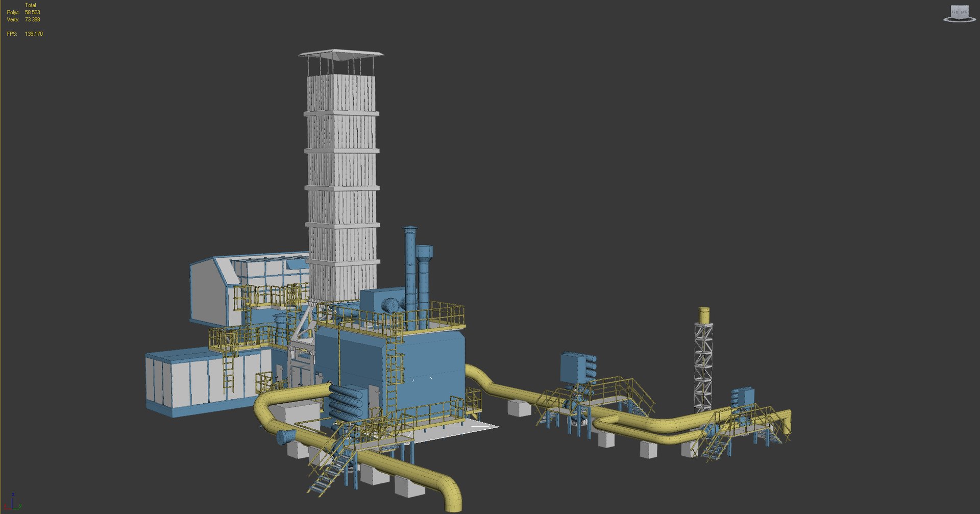This screenshot has height=514, width=980.
Task: Click the Verts count 73 398
Action: (32, 19)
